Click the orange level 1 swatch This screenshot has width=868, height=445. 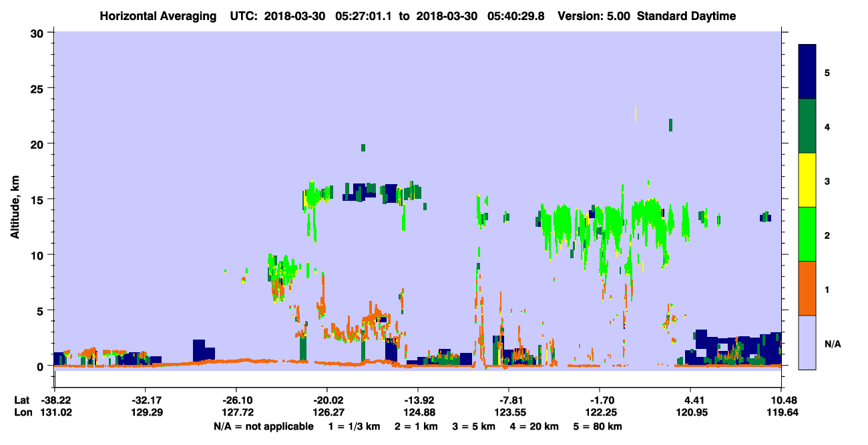point(807,288)
